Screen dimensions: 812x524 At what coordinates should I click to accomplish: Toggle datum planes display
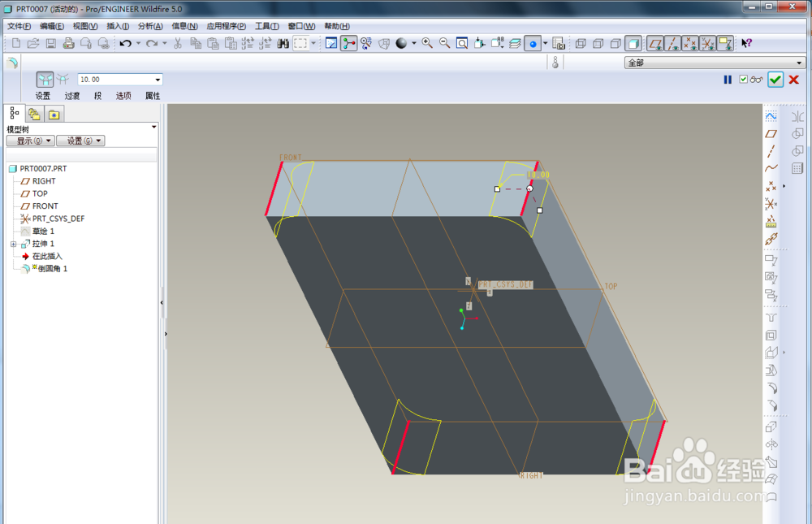(x=655, y=44)
